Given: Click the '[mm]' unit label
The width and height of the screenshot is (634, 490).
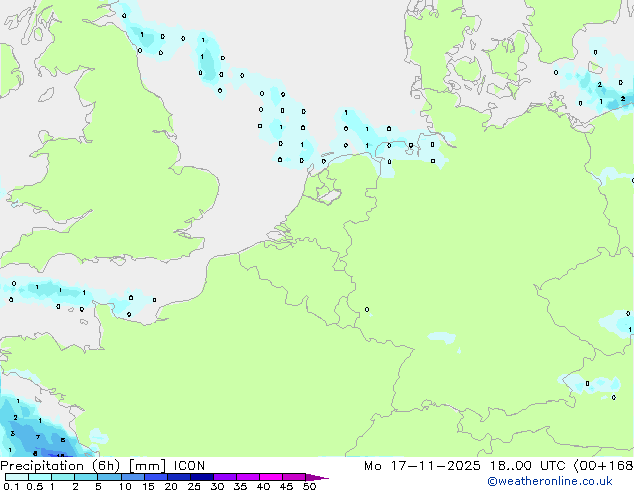Looking at the screenshot, I should (147, 466).
